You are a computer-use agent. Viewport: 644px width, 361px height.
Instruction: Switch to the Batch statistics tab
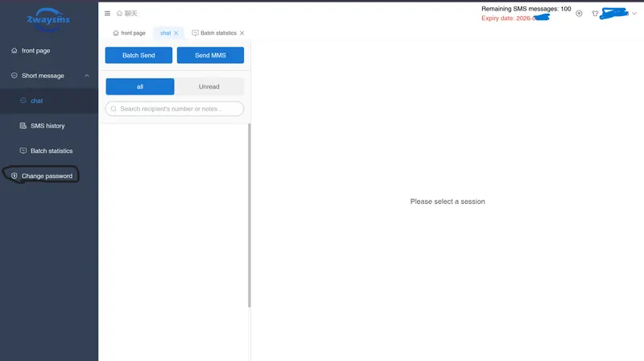(x=218, y=33)
